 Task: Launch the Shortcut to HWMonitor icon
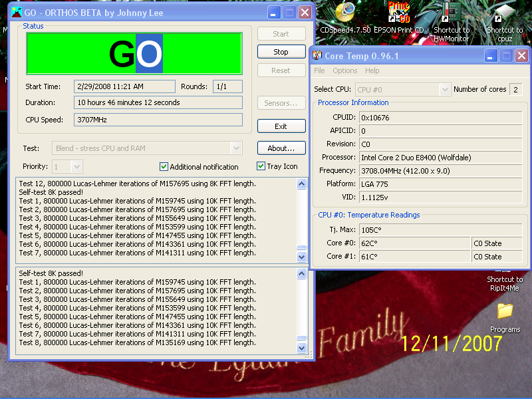tap(452, 13)
